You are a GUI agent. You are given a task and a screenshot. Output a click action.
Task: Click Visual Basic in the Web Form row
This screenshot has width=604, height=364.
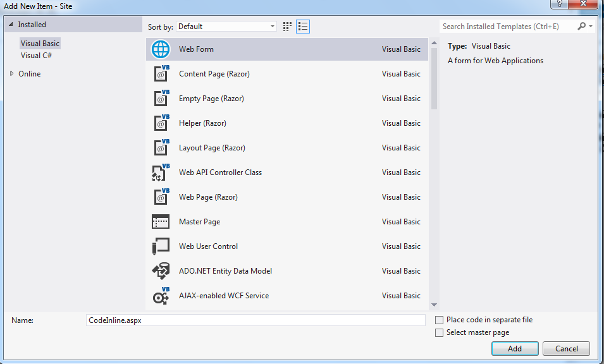pos(401,49)
